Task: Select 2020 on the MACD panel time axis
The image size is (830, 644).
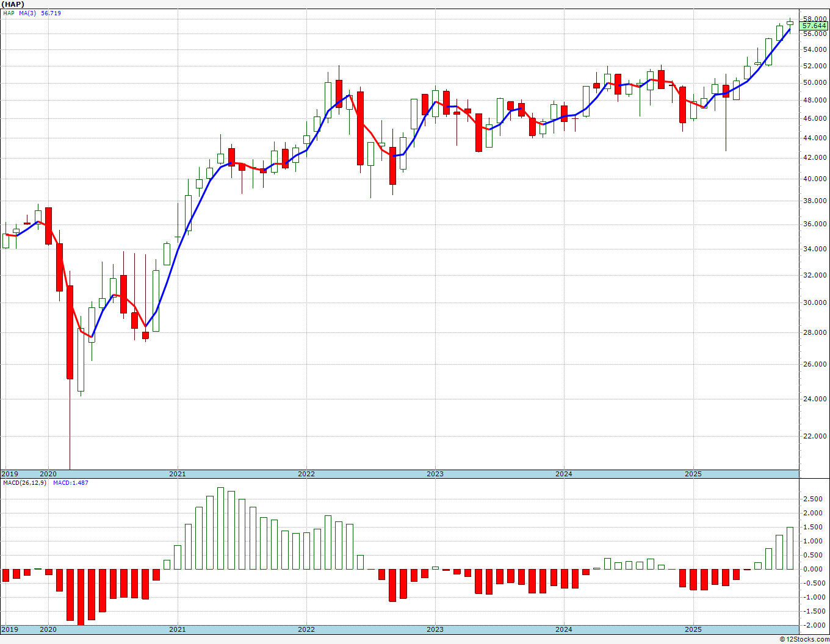Action: tap(48, 629)
